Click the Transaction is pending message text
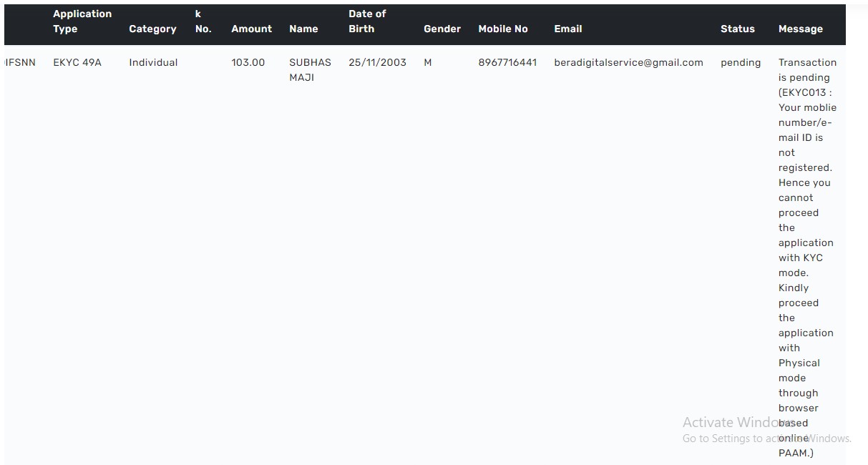This screenshot has height=465, width=868. [806, 70]
